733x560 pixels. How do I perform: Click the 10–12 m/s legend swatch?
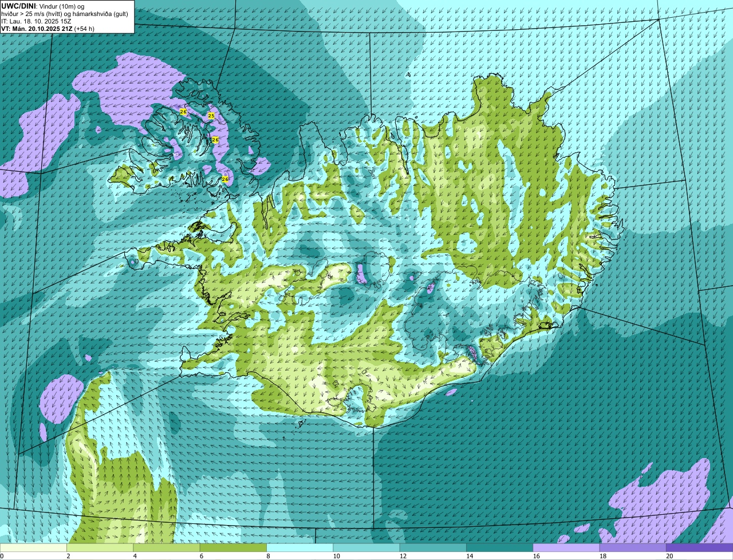point(366,547)
